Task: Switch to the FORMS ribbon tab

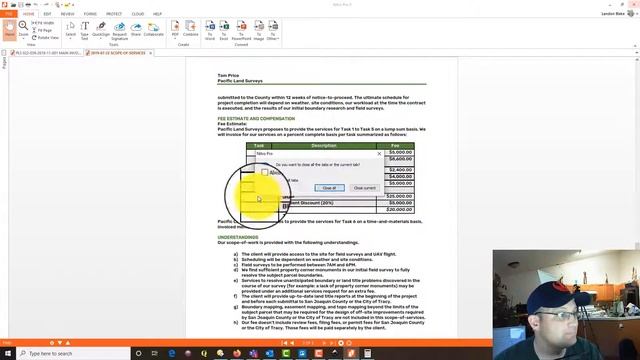Action: point(90,14)
